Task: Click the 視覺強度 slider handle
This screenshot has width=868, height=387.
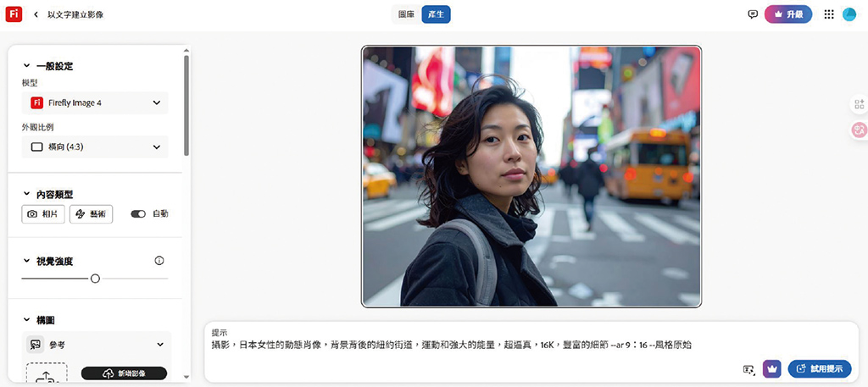Action: click(95, 279)
